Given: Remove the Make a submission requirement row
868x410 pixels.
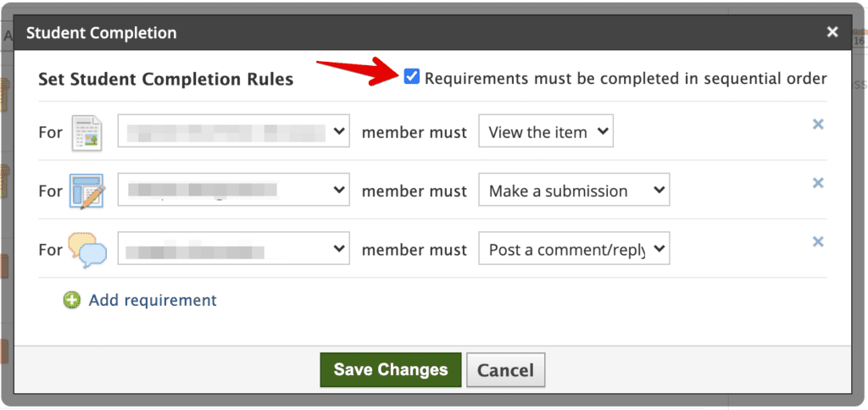Looking at the screenshot, I should [818, 183].
